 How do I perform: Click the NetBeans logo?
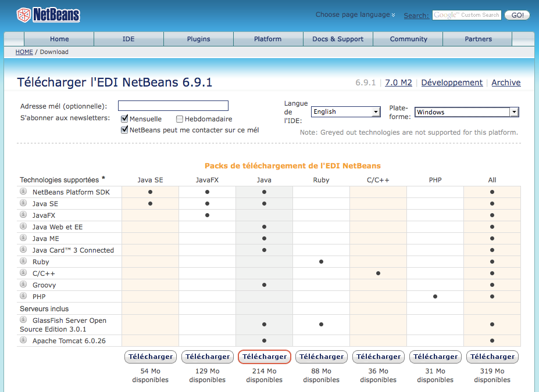(x=48, y=15)
